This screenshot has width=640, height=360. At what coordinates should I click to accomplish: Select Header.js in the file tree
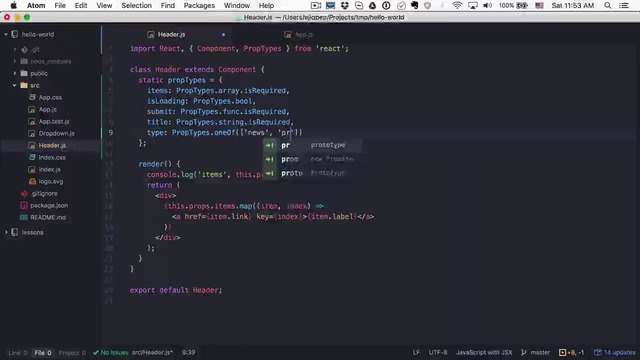(x=52, y=145)
